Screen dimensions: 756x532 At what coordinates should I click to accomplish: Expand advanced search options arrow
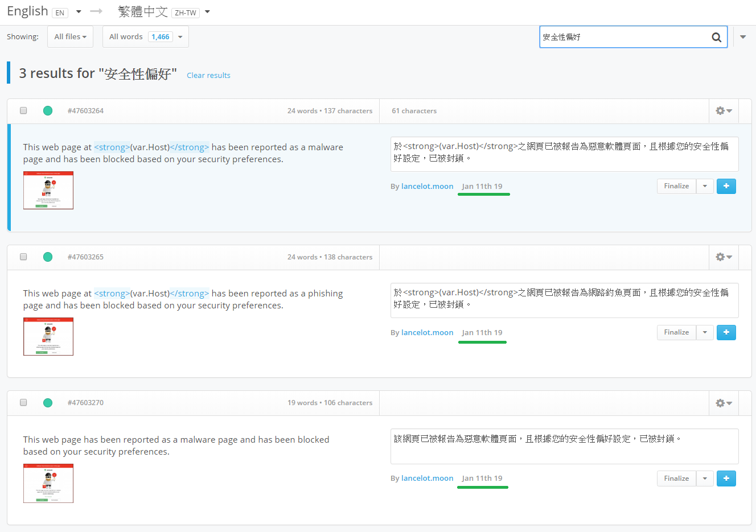tap(743, 37)
